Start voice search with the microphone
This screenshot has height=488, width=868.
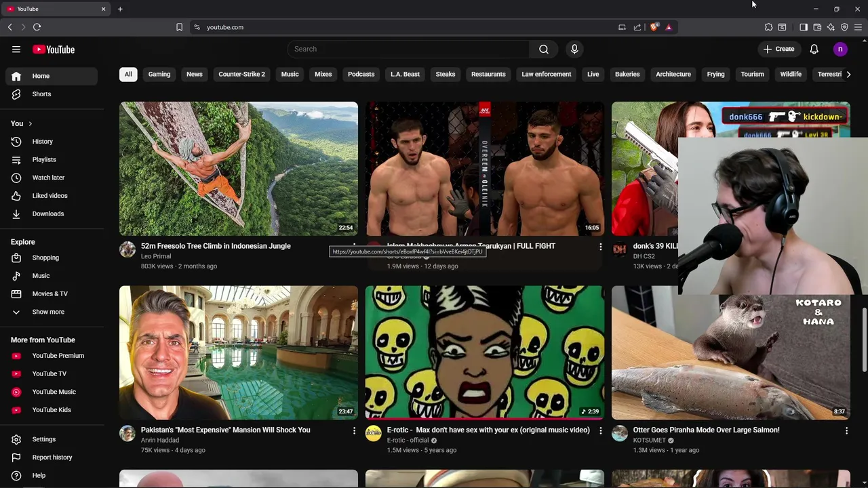(574, 49)
